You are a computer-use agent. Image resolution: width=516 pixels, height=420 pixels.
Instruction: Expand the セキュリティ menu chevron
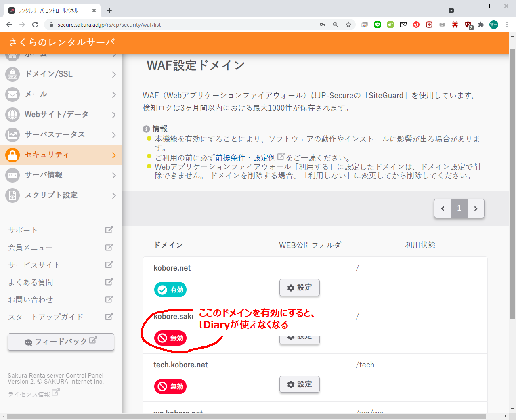(114, 155)
